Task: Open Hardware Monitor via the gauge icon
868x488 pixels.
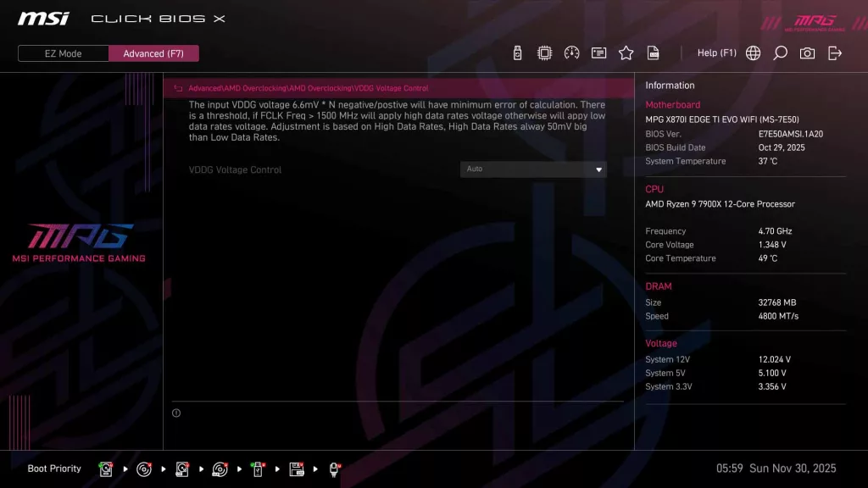Action: coord(571,53)
